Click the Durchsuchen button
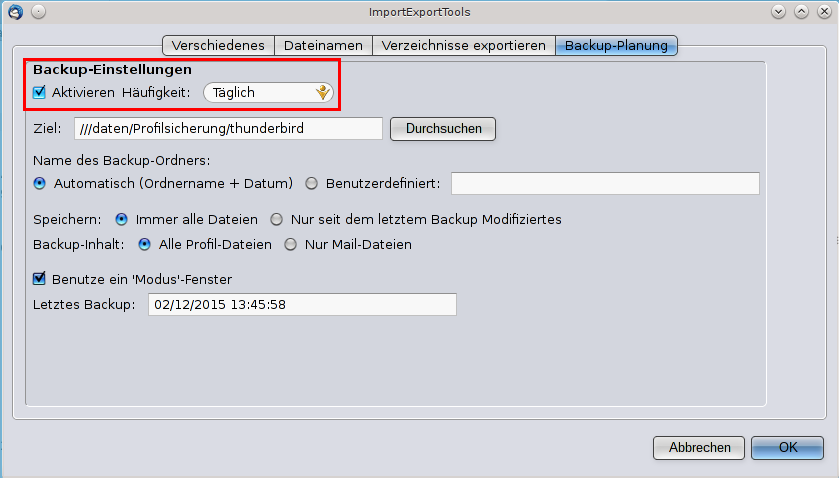Viewport: 839px width, 478px height. pos(443,129)
